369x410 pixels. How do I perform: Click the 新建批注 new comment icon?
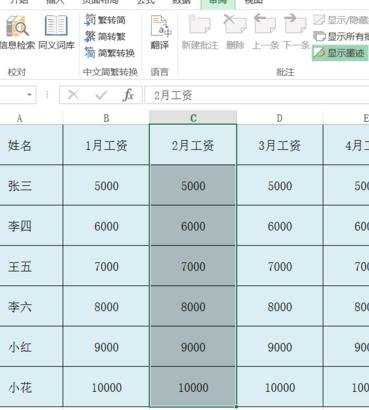200,25
